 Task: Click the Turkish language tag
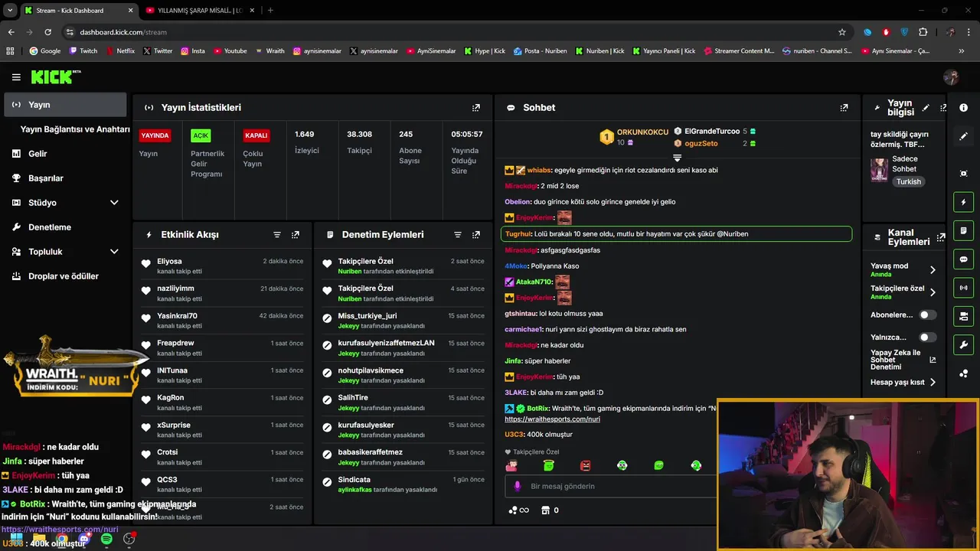(909, 182)
